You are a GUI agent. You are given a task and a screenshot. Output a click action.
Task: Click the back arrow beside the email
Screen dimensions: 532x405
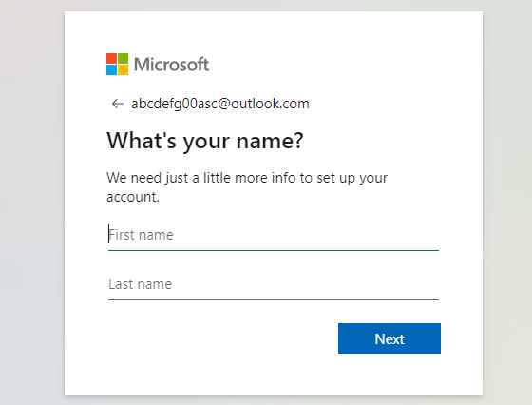click(118, 104)
